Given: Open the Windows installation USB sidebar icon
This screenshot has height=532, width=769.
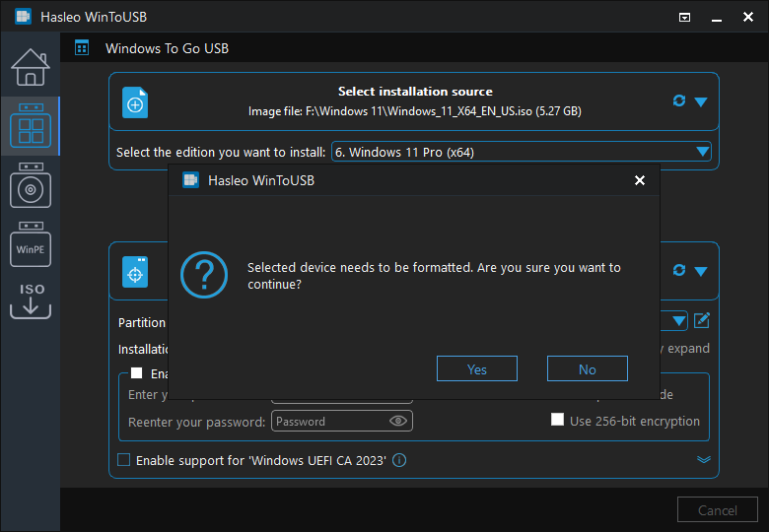Looking at the screenshot, I should tap(31, 185).
